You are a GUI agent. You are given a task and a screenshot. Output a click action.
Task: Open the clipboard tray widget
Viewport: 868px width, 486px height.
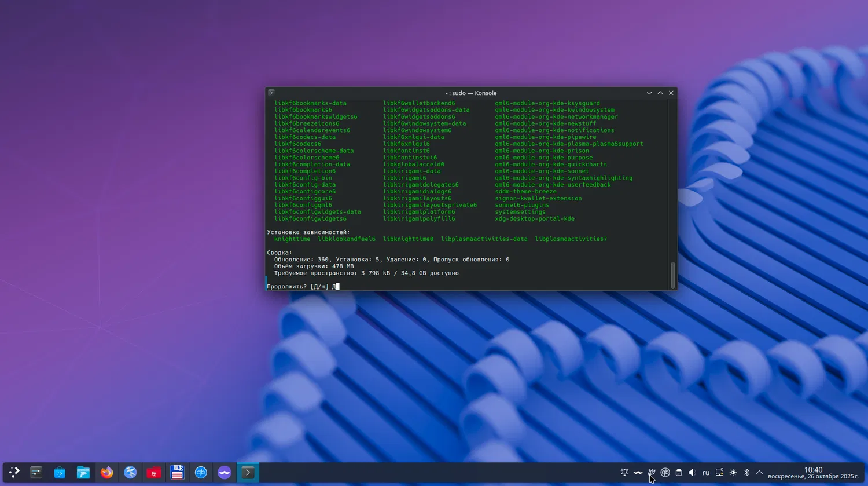pyautogui.click(x=679, y=473)
